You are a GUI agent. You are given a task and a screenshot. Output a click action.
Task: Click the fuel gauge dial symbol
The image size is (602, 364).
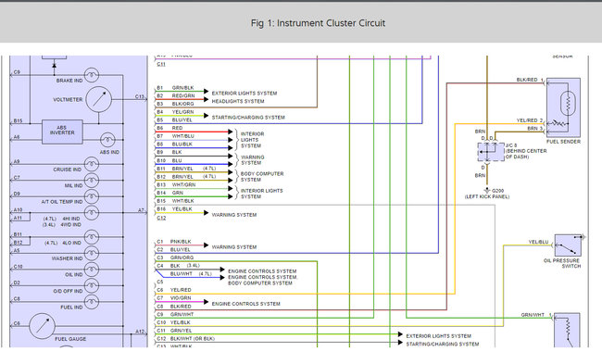point(42,326)
